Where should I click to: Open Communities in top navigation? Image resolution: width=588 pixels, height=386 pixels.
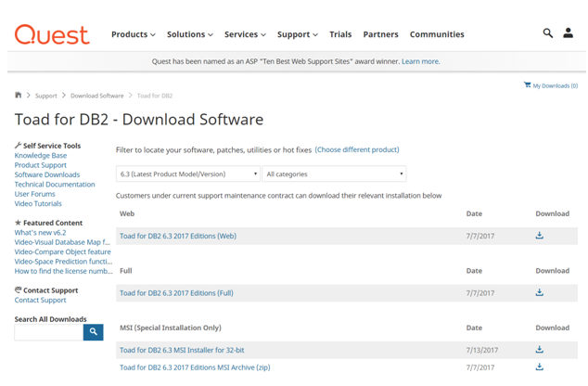(437, 34)
